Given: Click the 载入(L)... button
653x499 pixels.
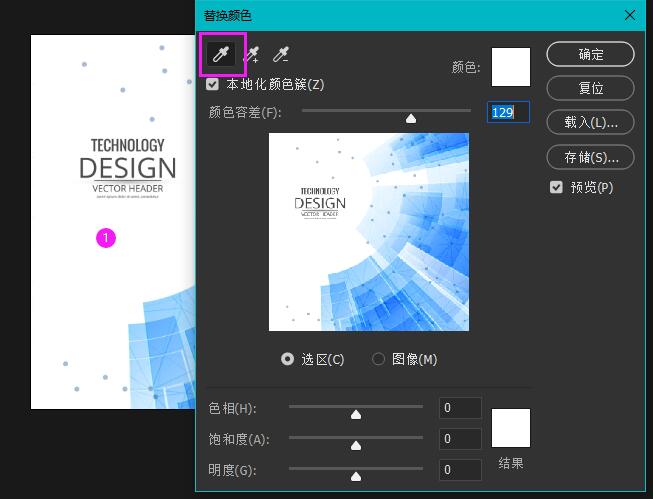Looking at the screenshot, I should [x=591, y=122].
